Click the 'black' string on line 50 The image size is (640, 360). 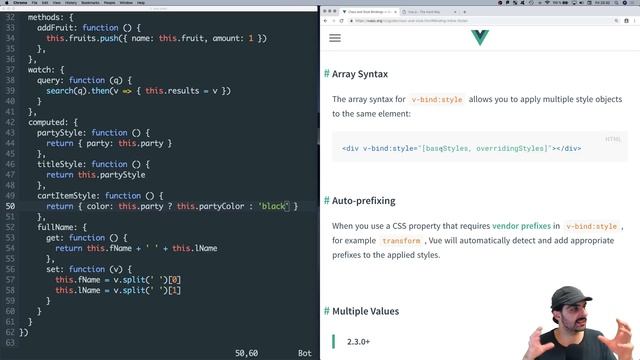(273, 206)
